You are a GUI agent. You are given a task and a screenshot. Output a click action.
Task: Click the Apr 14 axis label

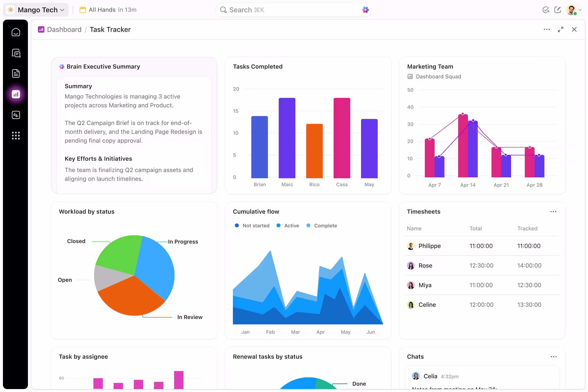468,185
